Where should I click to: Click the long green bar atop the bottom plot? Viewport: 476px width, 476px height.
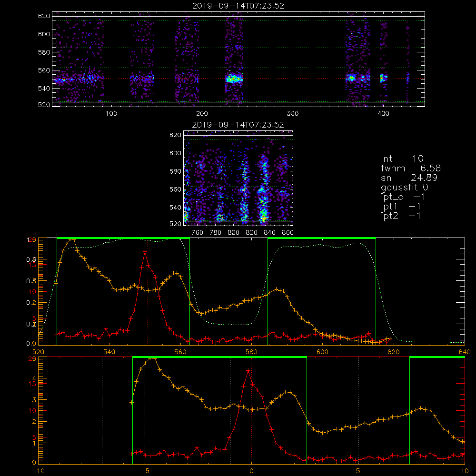pos(219,357)
